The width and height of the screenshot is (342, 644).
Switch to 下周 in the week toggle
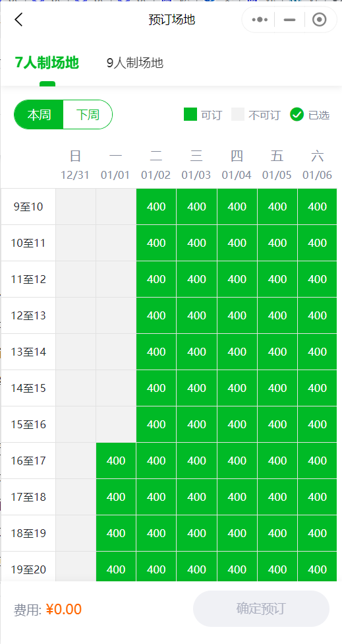coord(88,115)
